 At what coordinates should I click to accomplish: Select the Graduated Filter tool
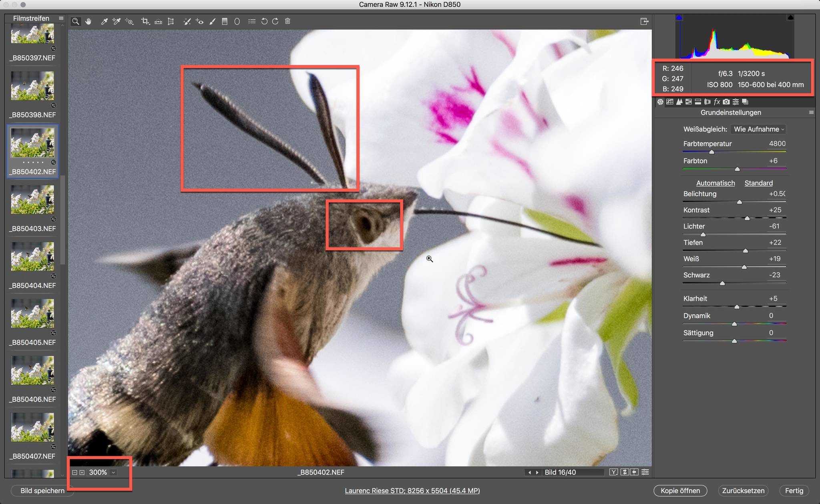coord(225,21)
